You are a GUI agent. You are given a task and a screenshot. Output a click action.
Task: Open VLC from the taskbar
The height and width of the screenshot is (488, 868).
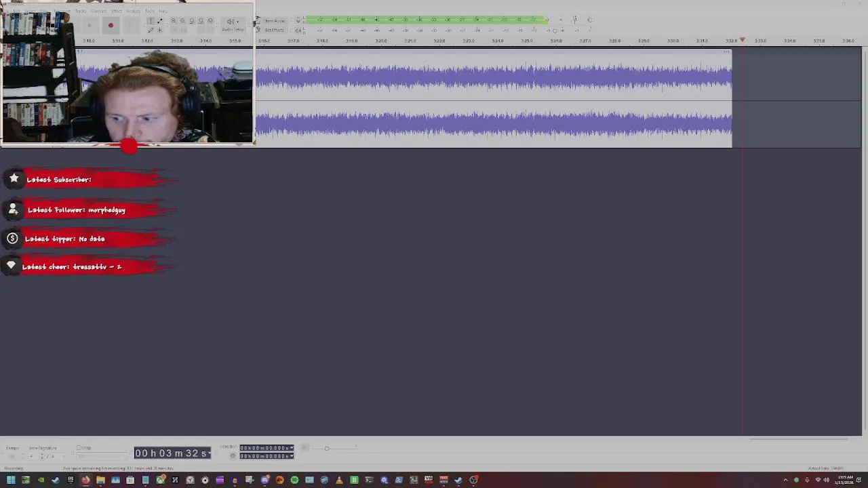339,480
